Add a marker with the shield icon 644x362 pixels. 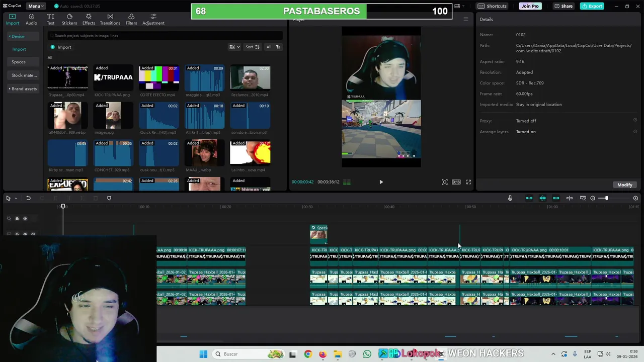click(109, 198)
